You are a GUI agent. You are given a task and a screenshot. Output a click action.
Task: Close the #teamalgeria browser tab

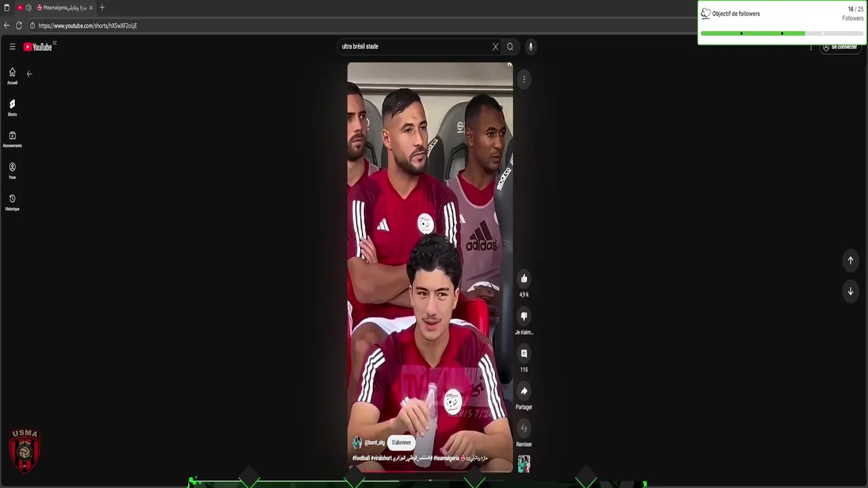tap(91, 7)
